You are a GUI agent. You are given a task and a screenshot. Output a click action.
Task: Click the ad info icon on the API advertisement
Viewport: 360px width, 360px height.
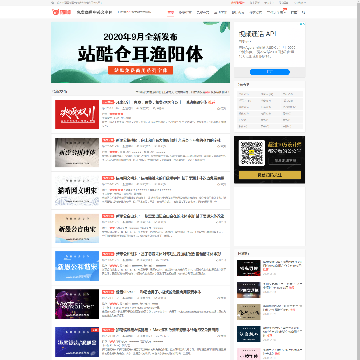coord(301,24)
